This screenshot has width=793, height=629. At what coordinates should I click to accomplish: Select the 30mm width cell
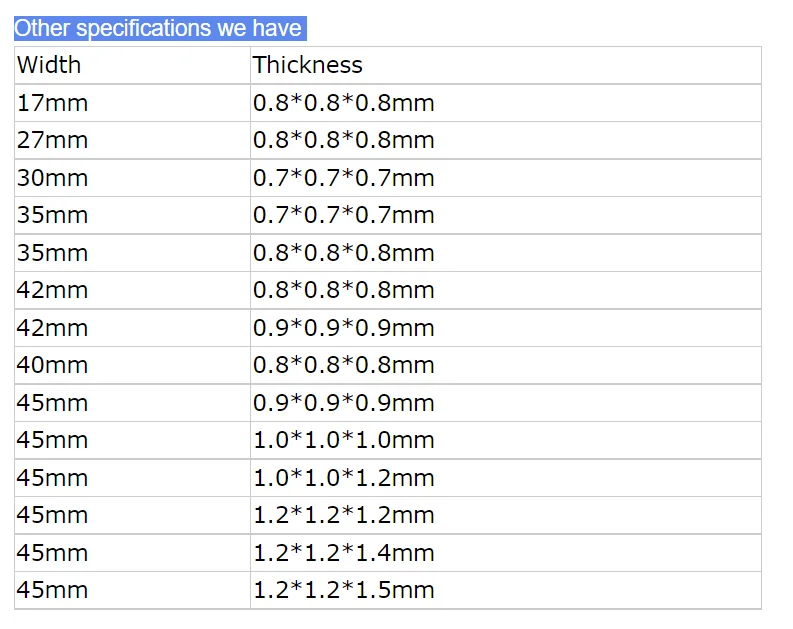(52, 178)
